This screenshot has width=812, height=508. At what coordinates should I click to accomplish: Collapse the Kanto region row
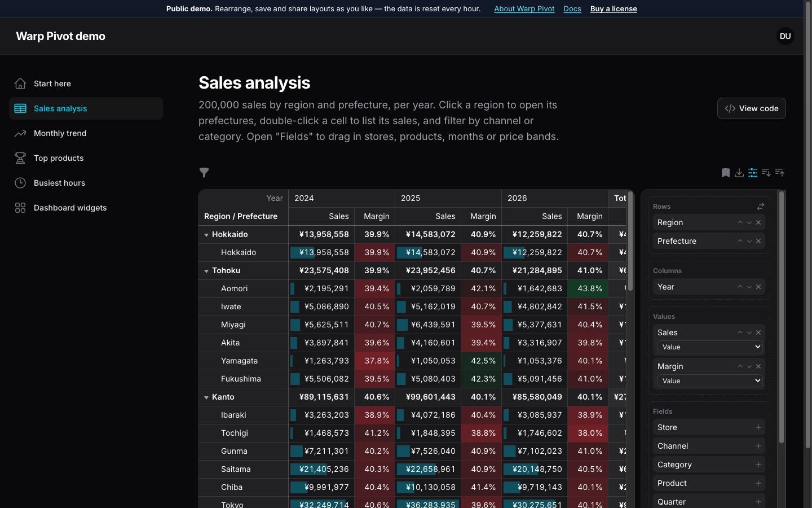coord(206,397)
